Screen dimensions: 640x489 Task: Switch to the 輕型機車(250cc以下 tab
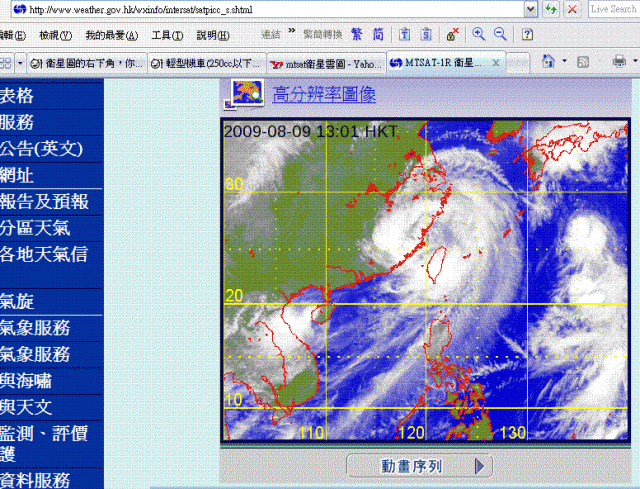tap(206, 63)
